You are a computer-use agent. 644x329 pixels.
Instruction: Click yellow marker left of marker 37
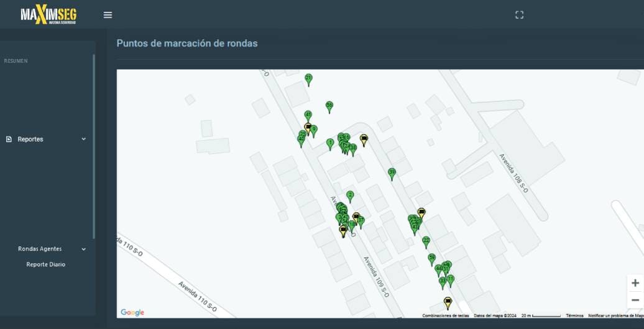[x=356, y=217]
